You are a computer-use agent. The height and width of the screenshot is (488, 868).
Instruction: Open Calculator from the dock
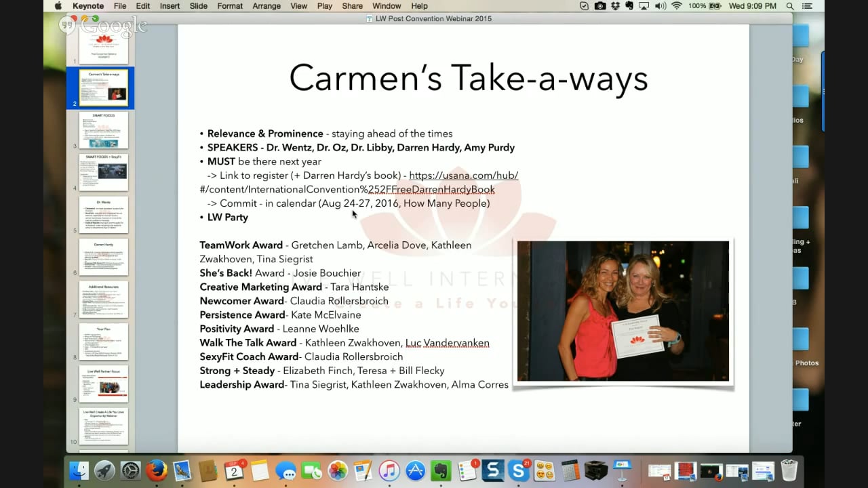pyautogui.click(x=570, y=470)
